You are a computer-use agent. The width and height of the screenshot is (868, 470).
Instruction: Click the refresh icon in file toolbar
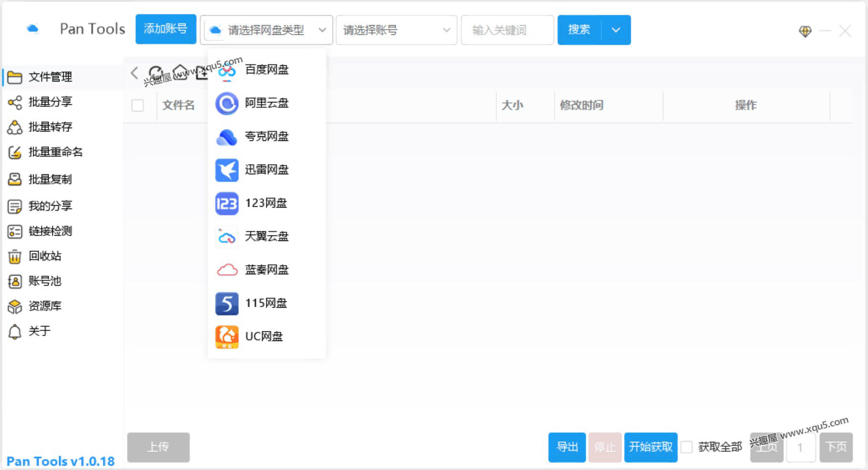[155, 73]
